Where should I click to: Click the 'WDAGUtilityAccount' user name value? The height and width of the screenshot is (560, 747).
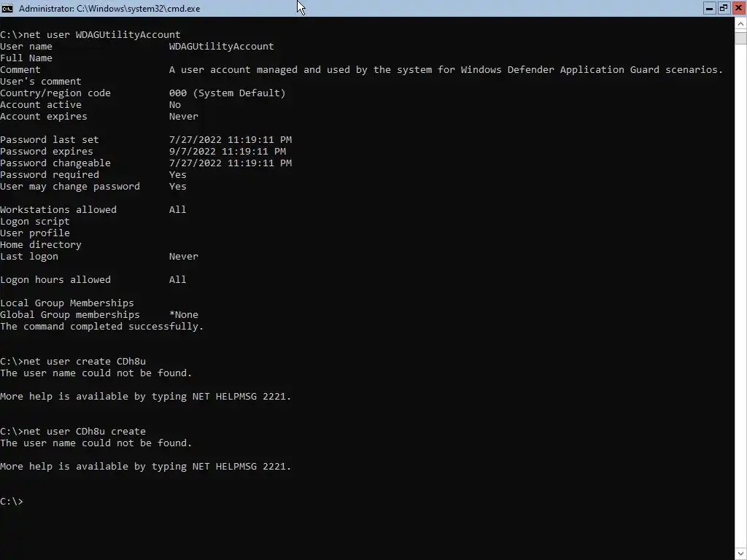point(222,46)
